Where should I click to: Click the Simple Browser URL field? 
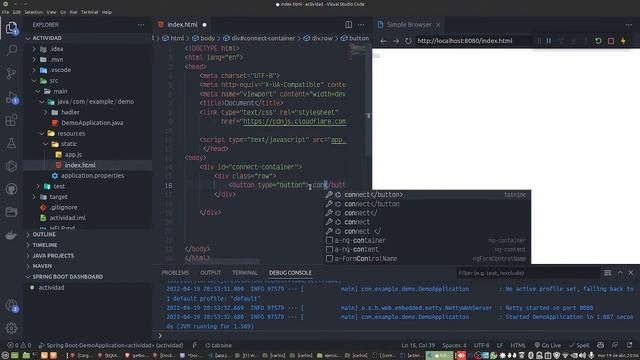(x=473, y=41)
